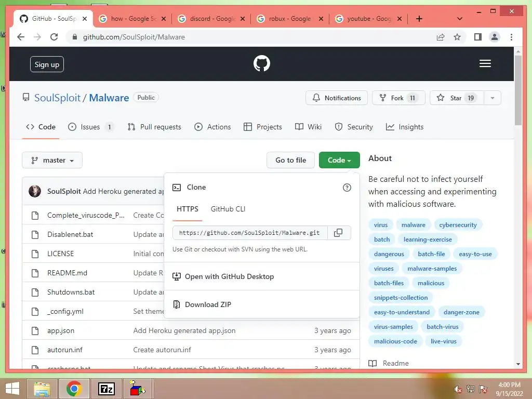The image size is (532, 399).
Task: Open the tab search chevron in Chrome
Action: click(459, 19)
